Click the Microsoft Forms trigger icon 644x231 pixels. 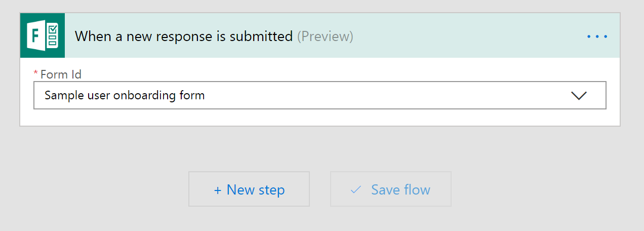pos(43,36)
